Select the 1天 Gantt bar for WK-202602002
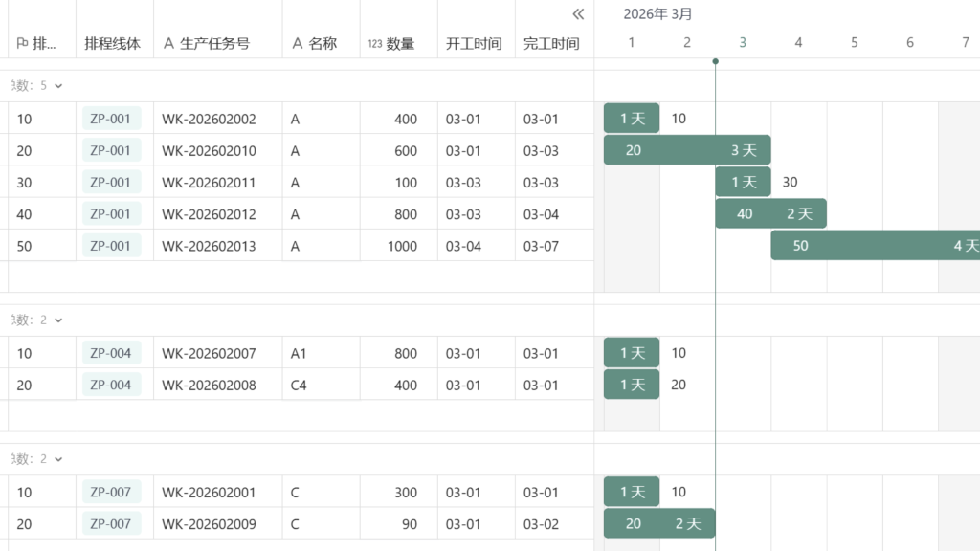The height and width of the screenshot is (551, 980). pos(632,119)
